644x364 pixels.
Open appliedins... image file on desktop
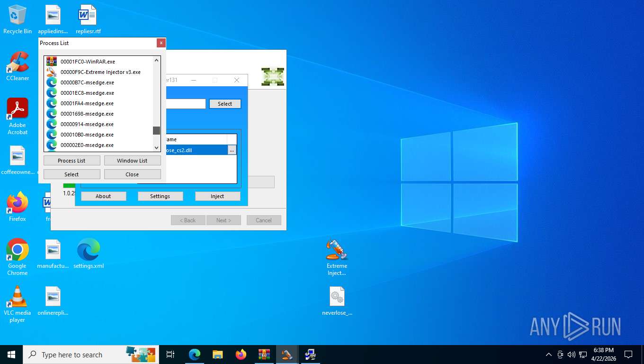click(53, 19)
